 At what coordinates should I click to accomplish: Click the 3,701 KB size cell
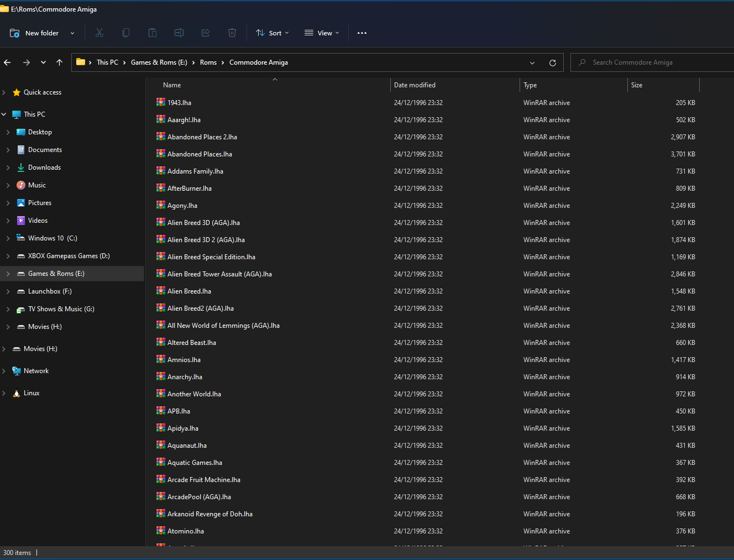pyautogui.click(x=683, y=154)
